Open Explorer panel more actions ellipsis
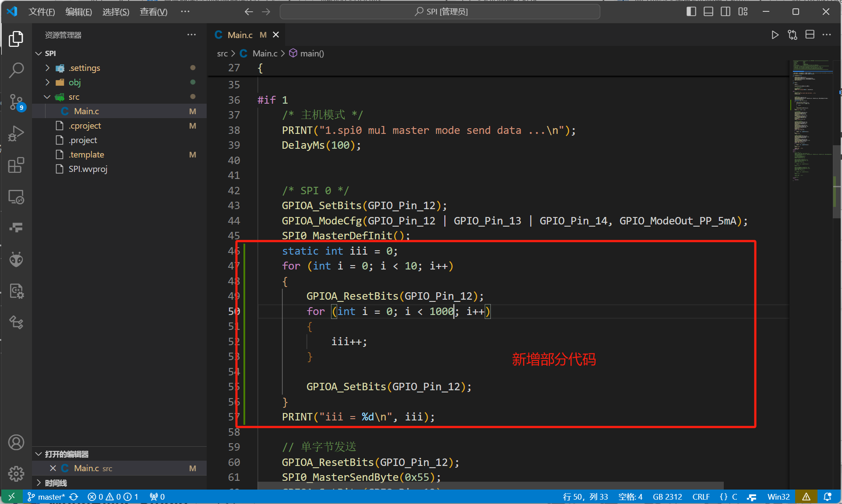Screen dimensions: 842x504 click(192, 35)
